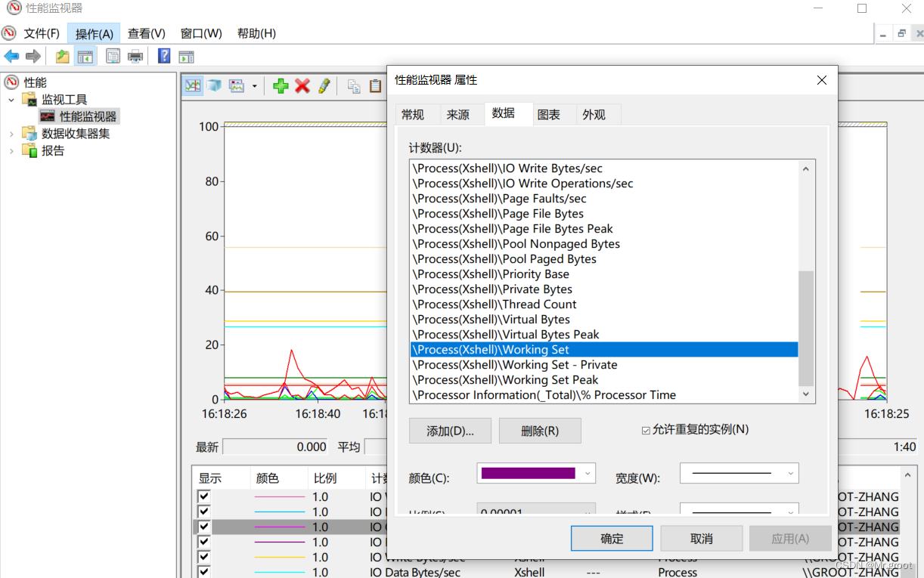Hide the IO Data Bytes/sec counter checkbox
Image resolution: width=924 pixels, height=578 pixels.
[203, 572]
